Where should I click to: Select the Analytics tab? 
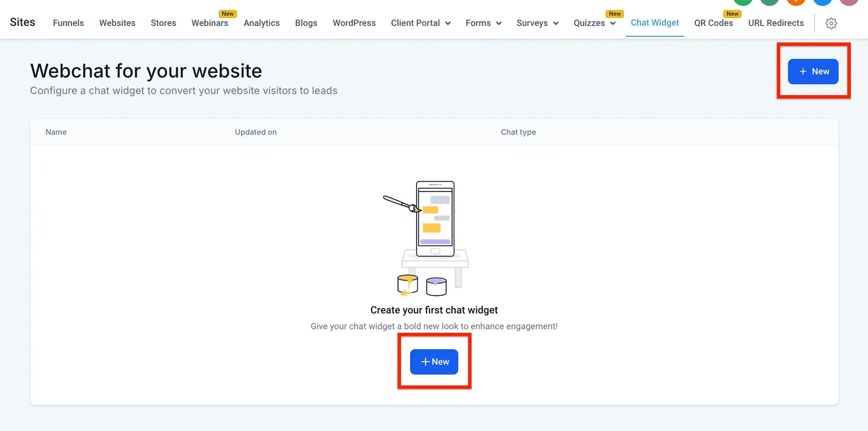(x=261, y=23)
